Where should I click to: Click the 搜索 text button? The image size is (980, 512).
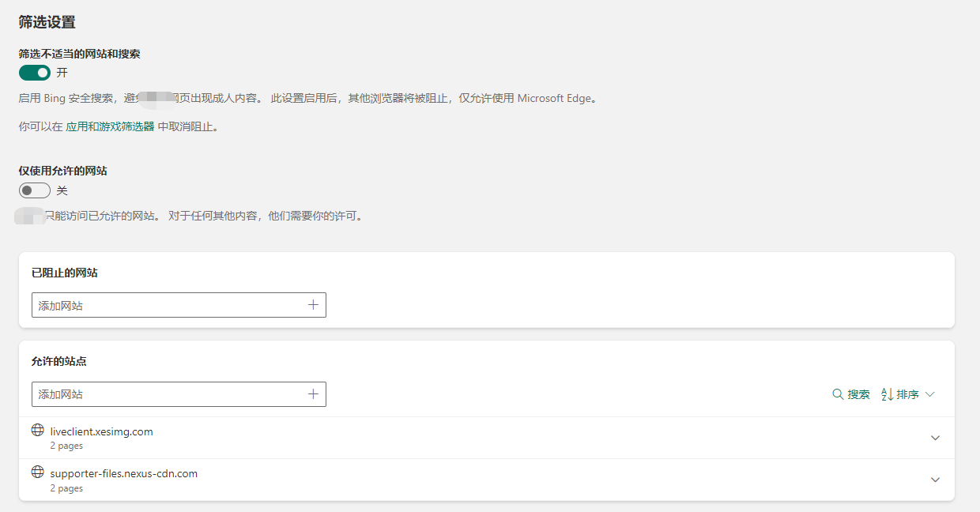[x=858, y=394]
